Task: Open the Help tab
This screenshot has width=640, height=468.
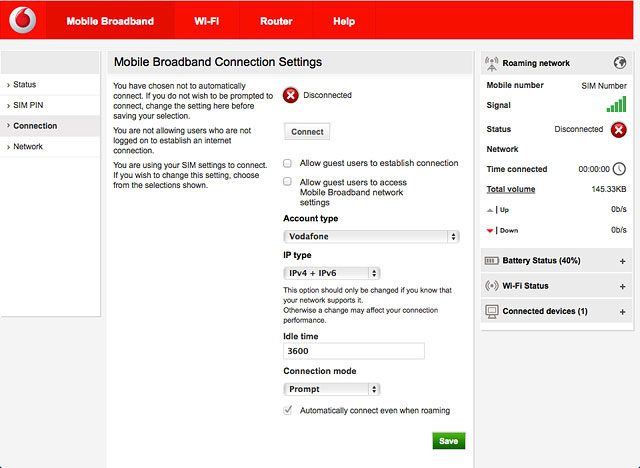Action: 344,21
